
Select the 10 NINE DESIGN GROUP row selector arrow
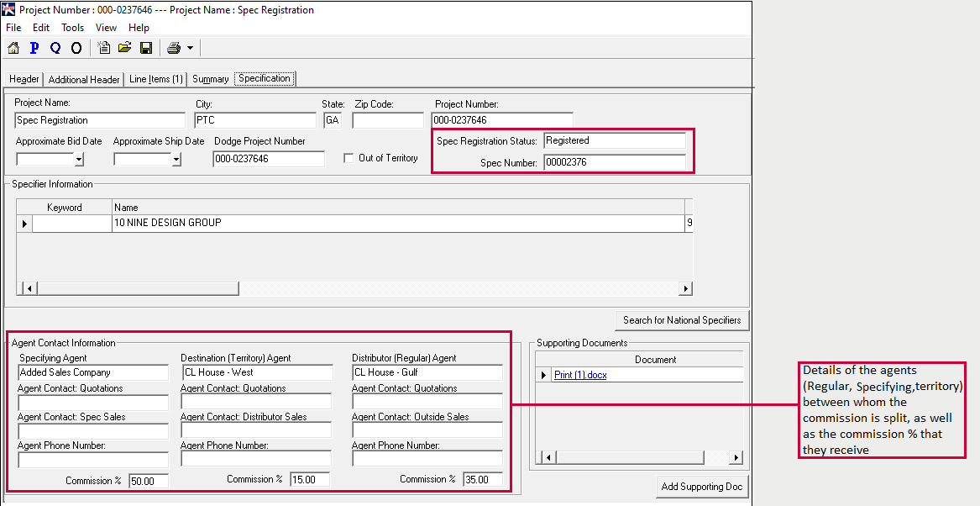tap(24, 224)
